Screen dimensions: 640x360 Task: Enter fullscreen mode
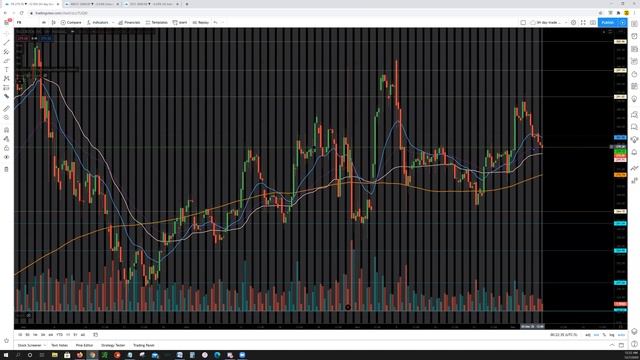pos(583,22)
